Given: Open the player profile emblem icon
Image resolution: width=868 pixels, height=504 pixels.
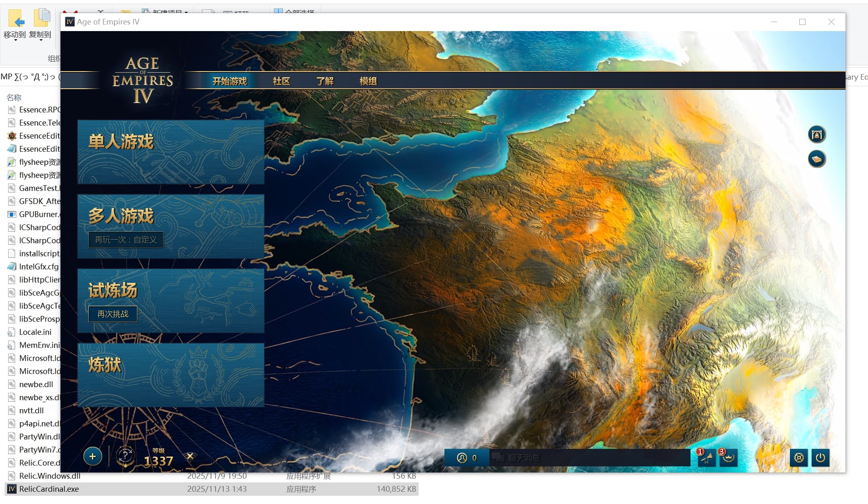Looking at the screenshot, I should pos(126,456).
